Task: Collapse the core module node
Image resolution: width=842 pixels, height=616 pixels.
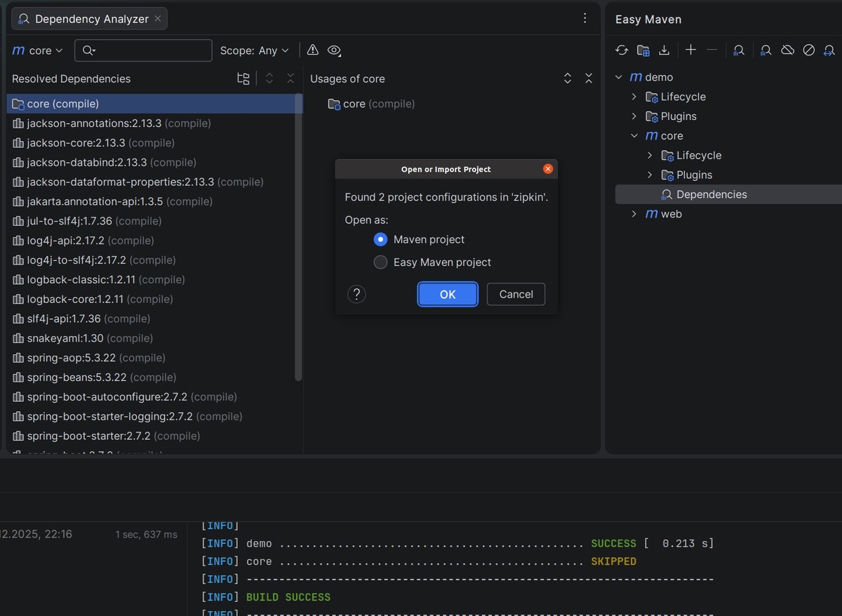Action: [x=634, y=136]
